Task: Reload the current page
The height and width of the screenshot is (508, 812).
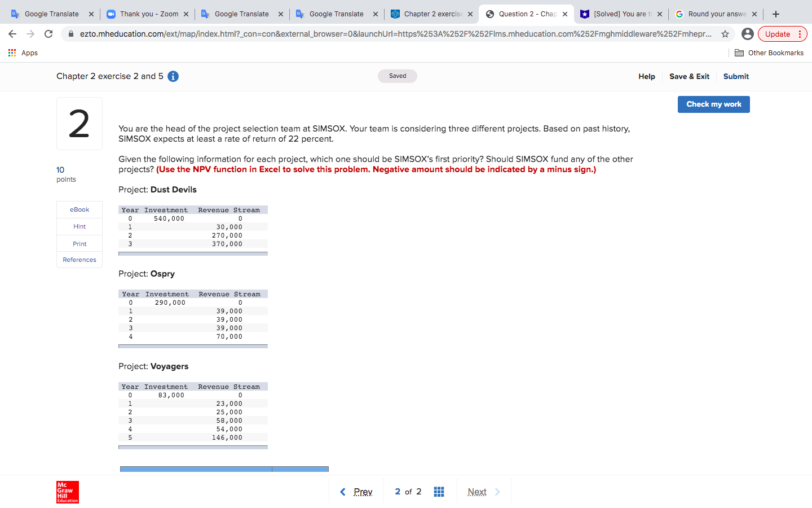Action: tap(48, 34)
